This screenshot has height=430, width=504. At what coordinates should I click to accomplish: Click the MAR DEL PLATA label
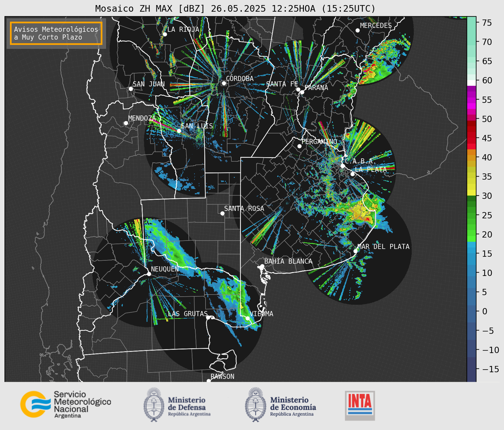click(x=383, y=247)
